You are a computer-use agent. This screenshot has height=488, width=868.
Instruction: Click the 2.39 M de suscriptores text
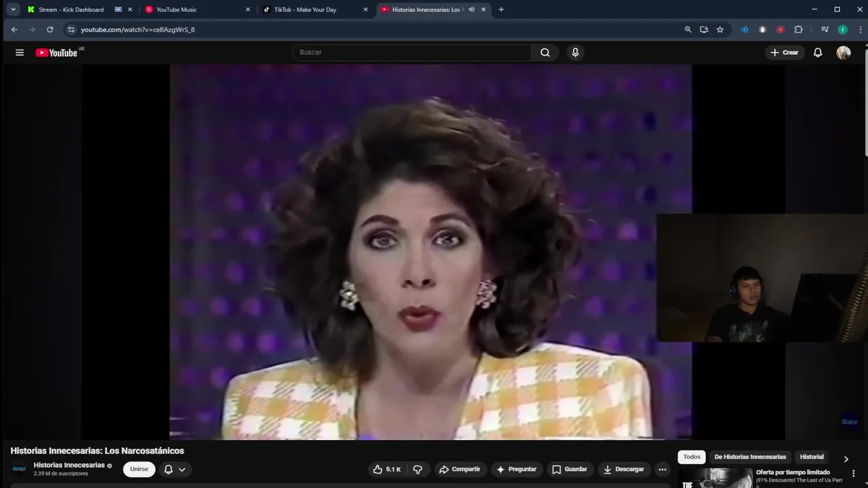tap(60, 474)
